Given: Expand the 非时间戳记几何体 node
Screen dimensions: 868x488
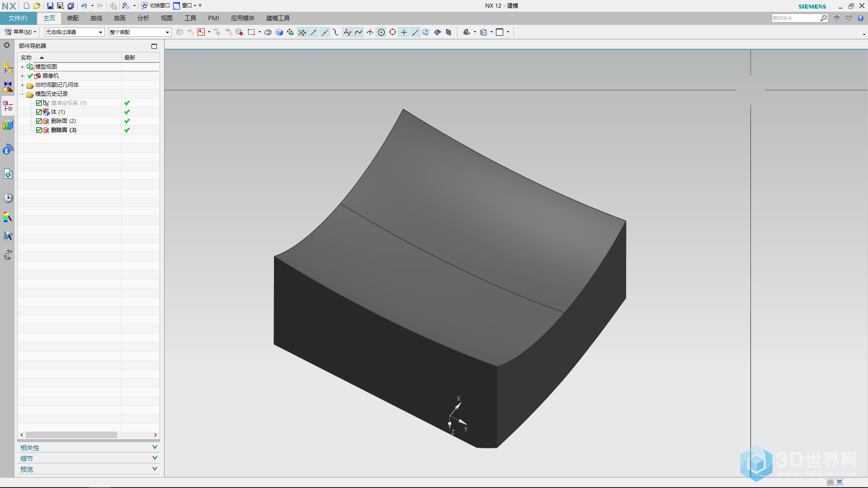Looking at the screenshot, I should [x=22, y=85].
